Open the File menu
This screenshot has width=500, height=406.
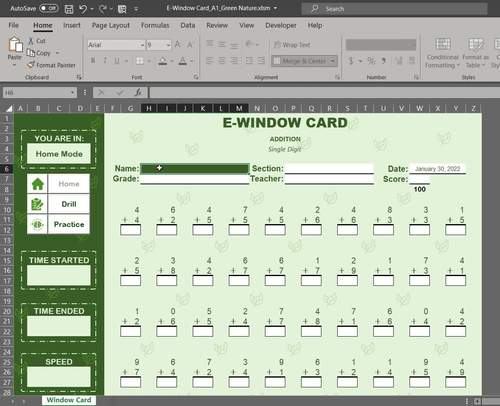coord(13,25)
